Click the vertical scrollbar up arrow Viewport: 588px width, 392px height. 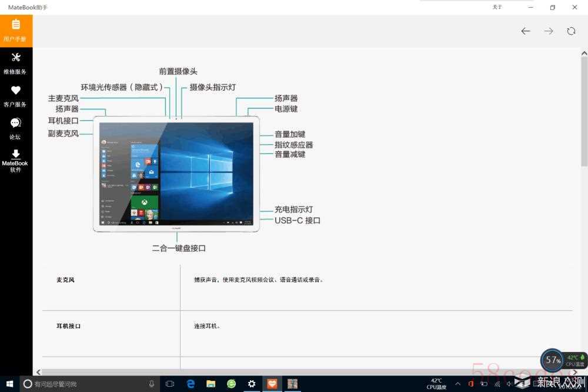click(584, 54)
